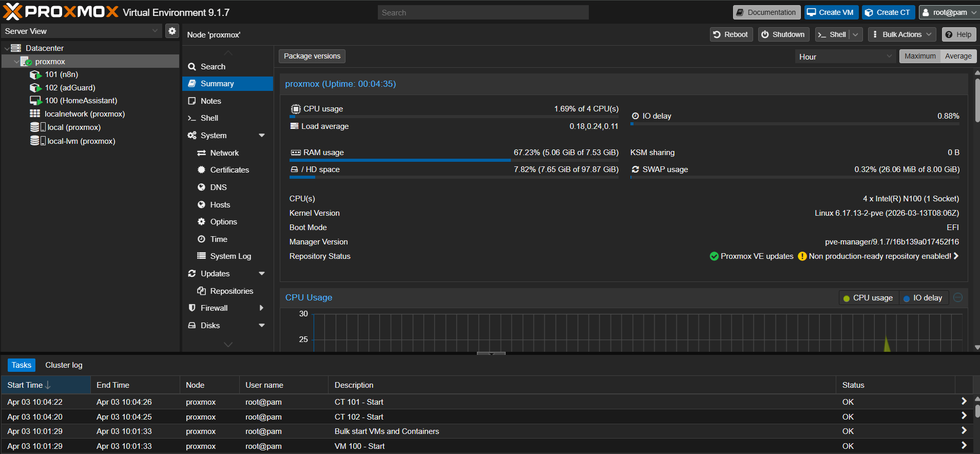Click the container icon for 101 (n8n)
Viewport: 980px width, 454px height.
pyautogui.click(x=35, y=74)
